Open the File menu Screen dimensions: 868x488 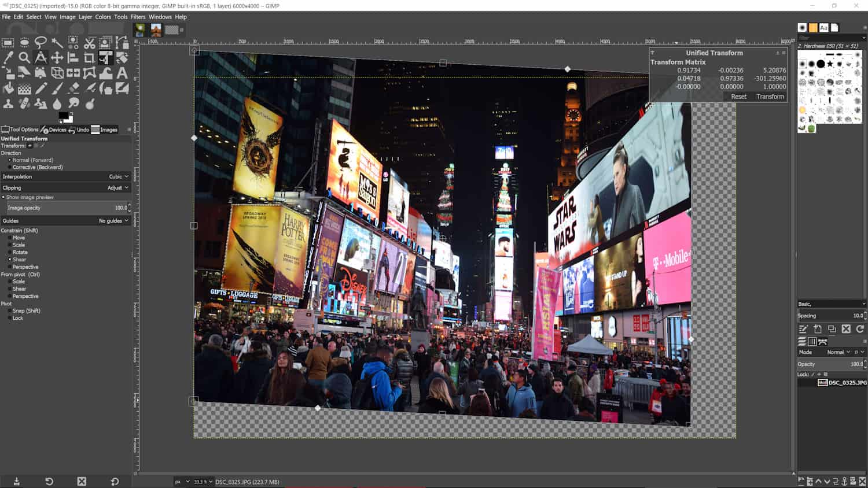pyautogui.click(x=6, y=17)
